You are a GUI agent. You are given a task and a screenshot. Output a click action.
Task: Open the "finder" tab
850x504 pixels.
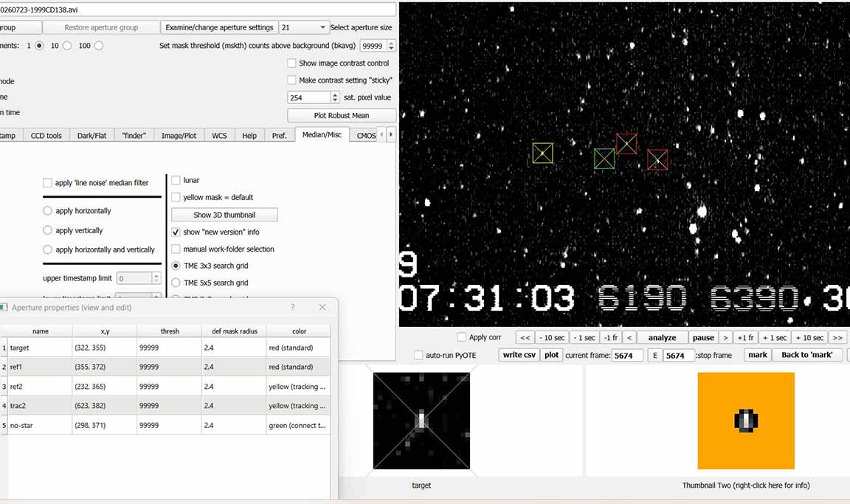[134, 136]
